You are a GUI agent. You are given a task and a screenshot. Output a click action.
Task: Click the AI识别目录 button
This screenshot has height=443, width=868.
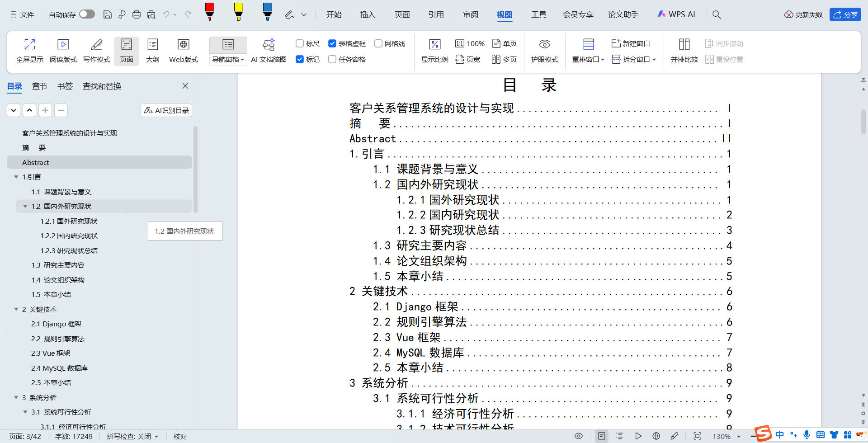166,110
